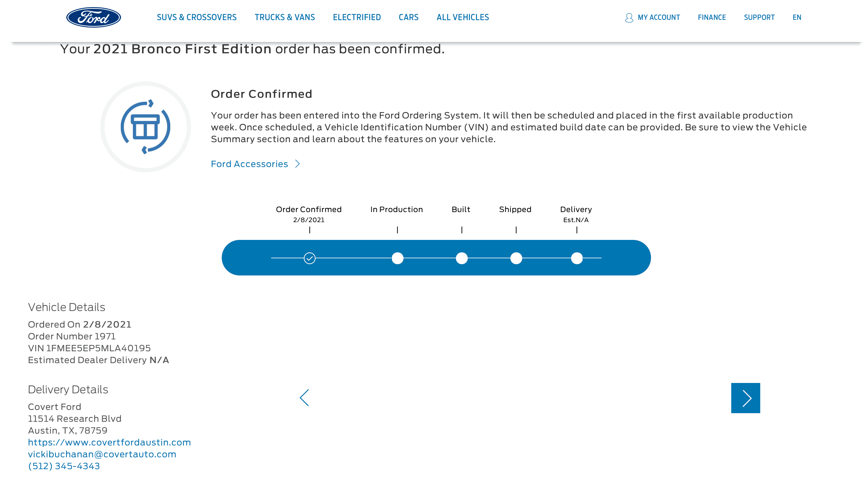Click the In Production progress dot

398,258
